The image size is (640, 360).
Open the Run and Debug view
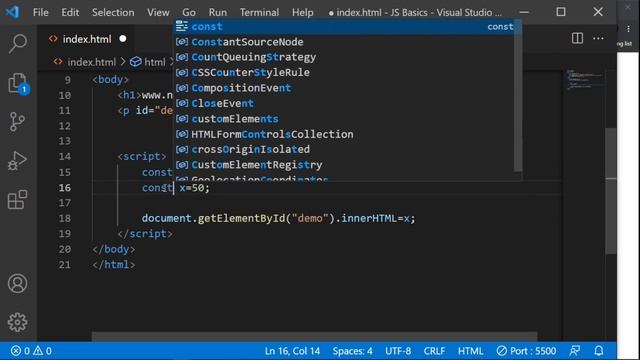[x=17, y=160]
